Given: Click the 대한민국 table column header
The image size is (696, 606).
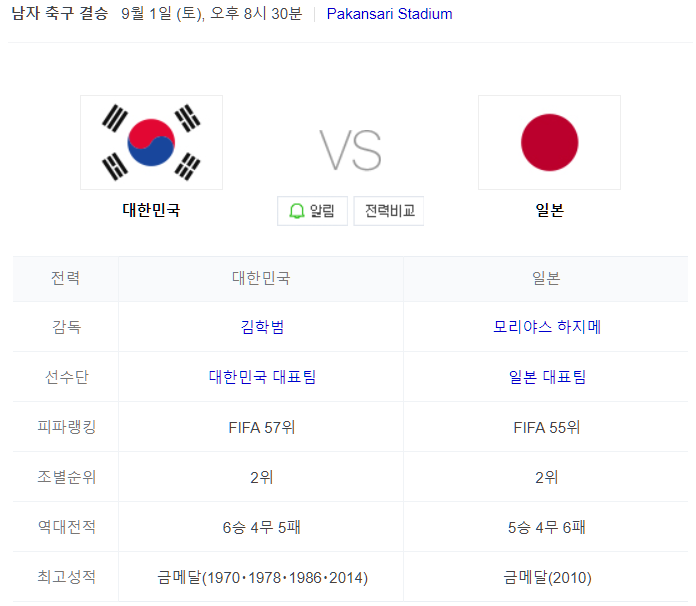Looking at the screenshot, I should coord(262,278).
